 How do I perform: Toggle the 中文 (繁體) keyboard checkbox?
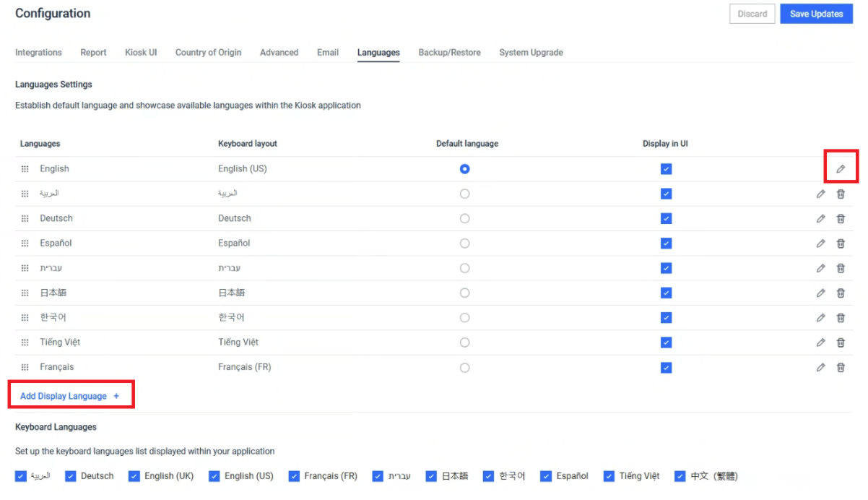(x=680, y=476)
